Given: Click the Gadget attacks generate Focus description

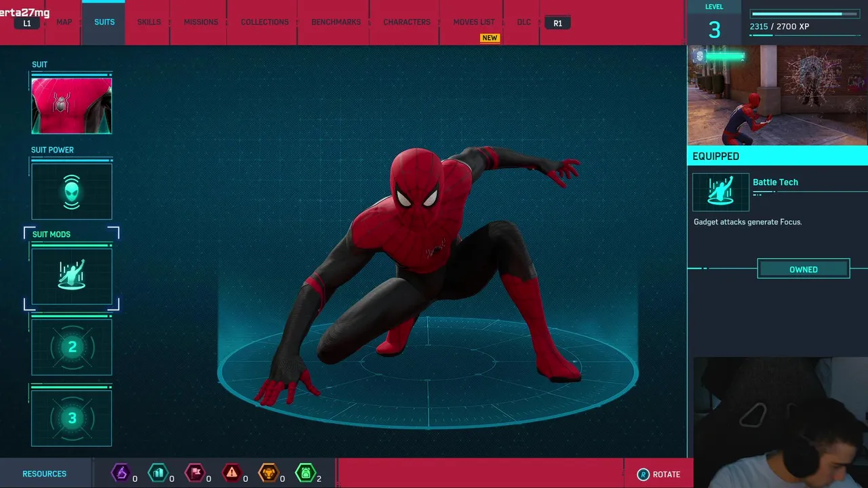Looking at the screenshot, I should pyautogui.click(x=747, y=222).
